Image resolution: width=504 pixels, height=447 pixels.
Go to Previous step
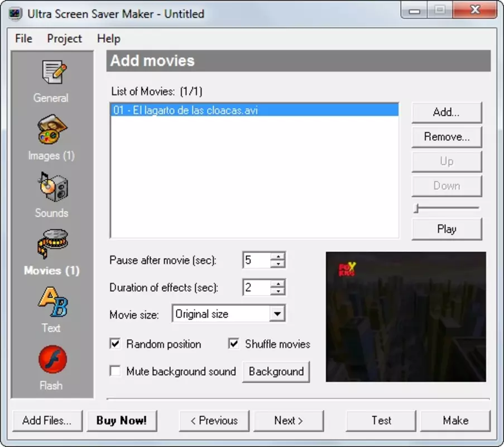click(x=214, y=421)
